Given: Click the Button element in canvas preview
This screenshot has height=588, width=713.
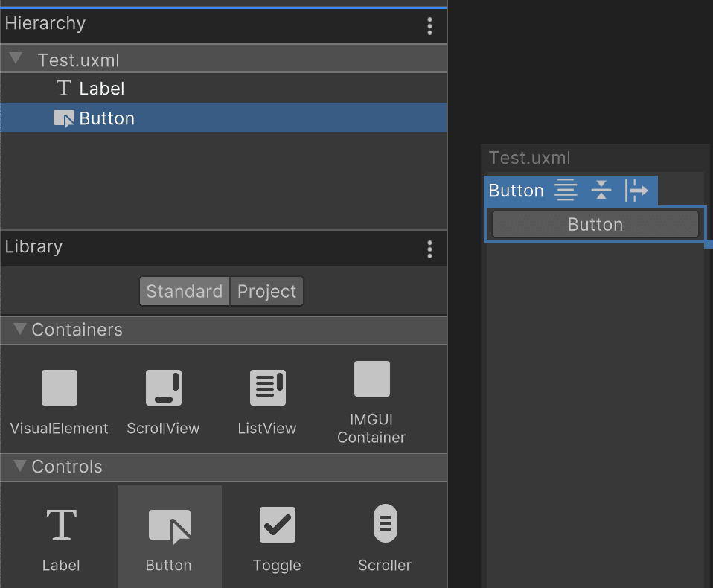Looking at the screenshot, I should point(595,225).
